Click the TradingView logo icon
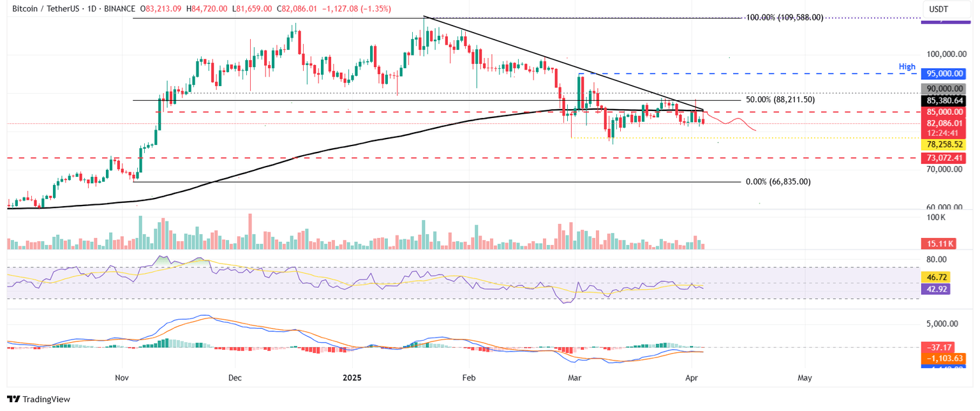 click(x=13, y=400)
